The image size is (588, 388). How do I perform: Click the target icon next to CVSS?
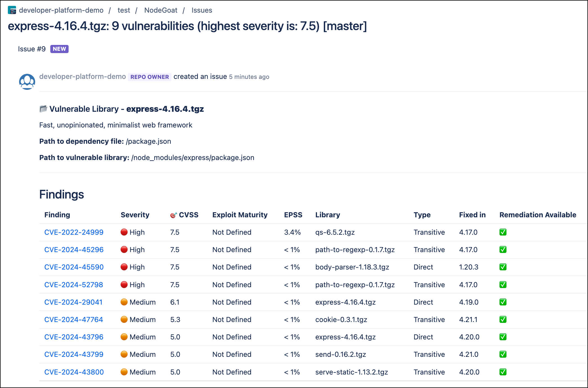coord(173,215)
